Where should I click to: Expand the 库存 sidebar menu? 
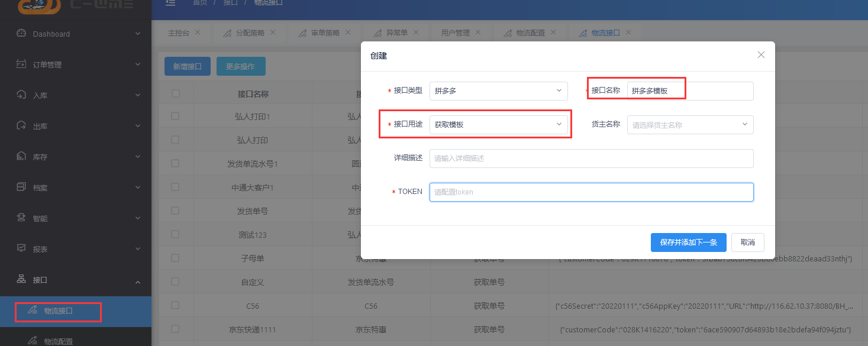(138, 157)
